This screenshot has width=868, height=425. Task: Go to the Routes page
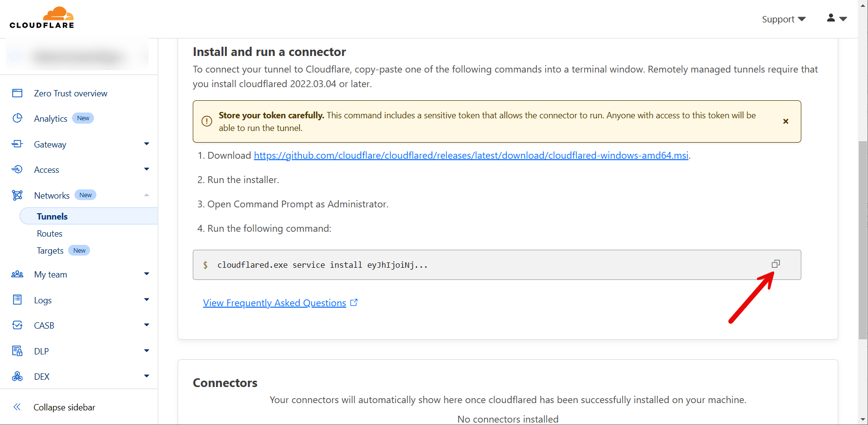coord(50,234)
